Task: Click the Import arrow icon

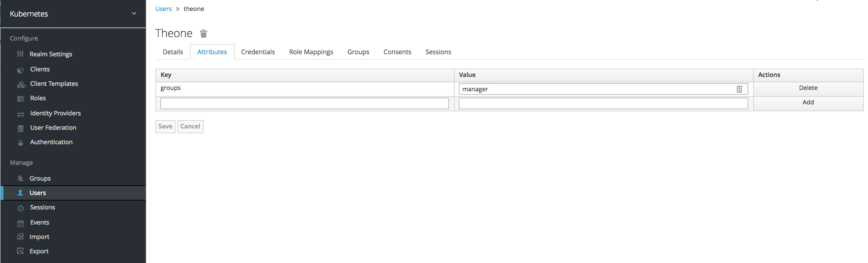Action: click(x=20, y=236)
